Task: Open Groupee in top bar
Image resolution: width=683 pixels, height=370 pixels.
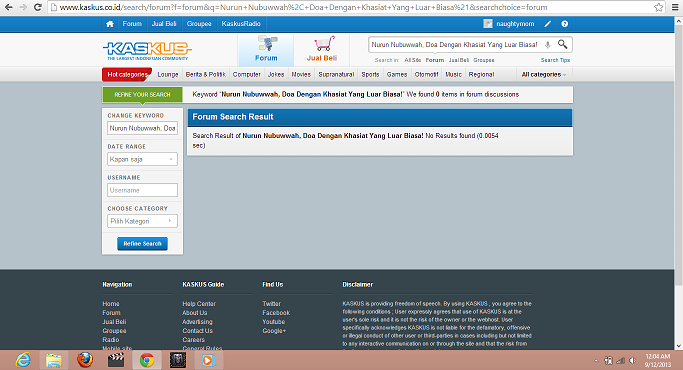Action: click(x=199, y=24)
